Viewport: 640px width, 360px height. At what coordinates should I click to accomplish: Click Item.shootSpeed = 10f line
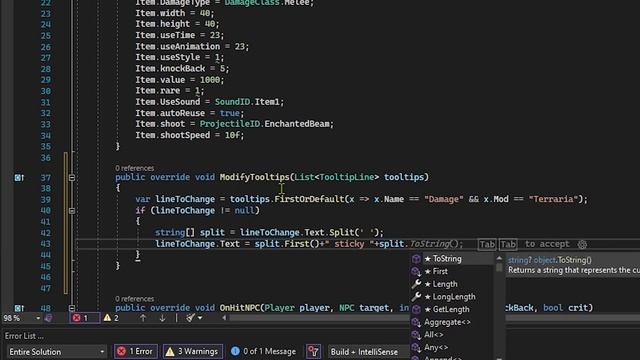[189, 135]
